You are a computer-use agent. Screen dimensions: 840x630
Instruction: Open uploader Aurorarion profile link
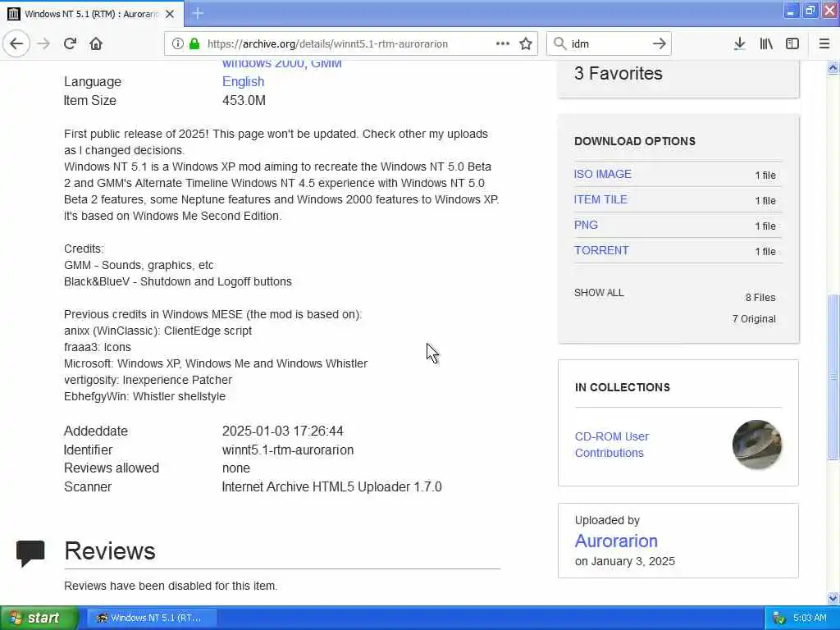point(616,541)
